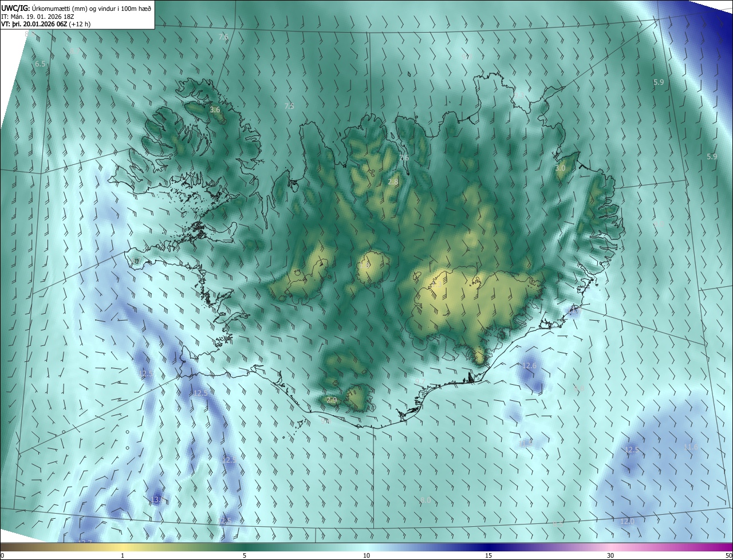The image size is (733, 560).
Task: Click the '7.5' value label on the map
Action: (x=289, y=107)
